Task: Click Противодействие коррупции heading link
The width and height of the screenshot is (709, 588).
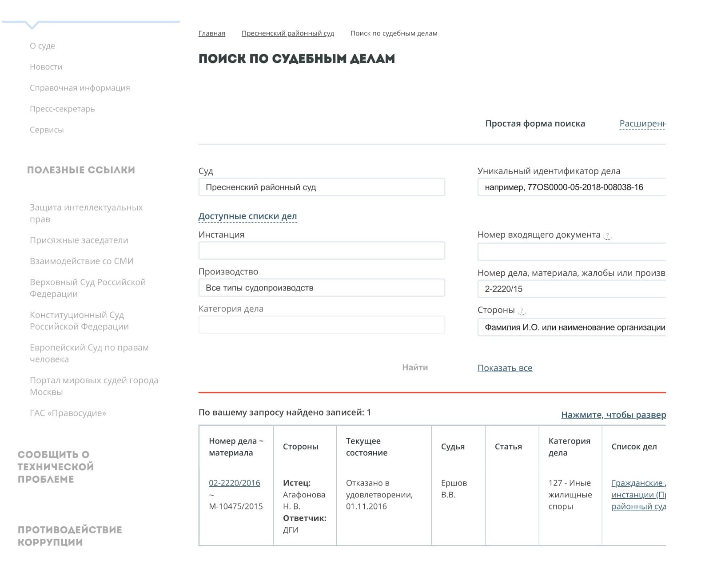Action: [x=70, y=536]
